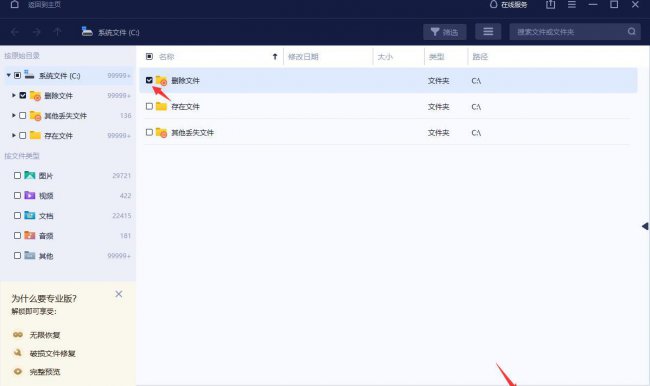The height and width of the screenshot is (386, 650).
Task: Click the 破损文件修复 repair icon
Action: 18,353
